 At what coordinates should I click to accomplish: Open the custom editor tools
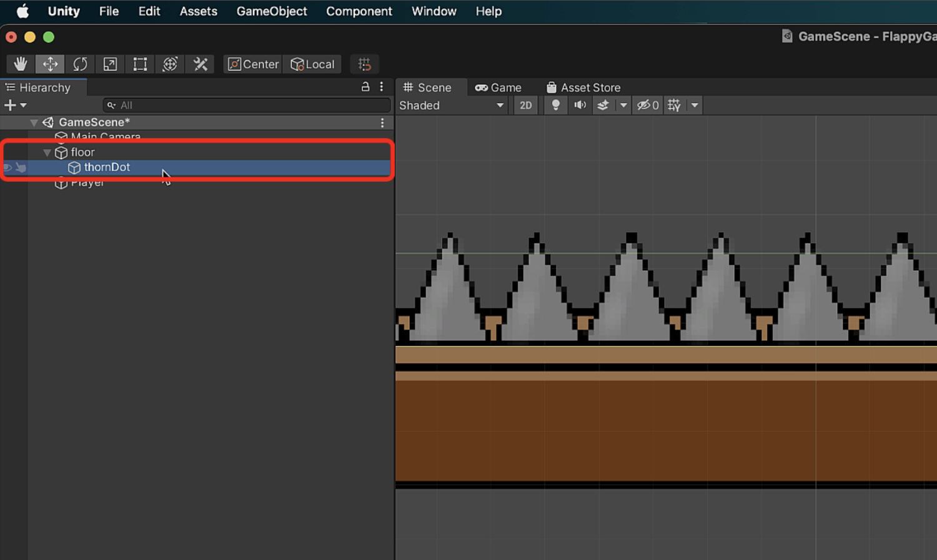click(x=200, y=64)
